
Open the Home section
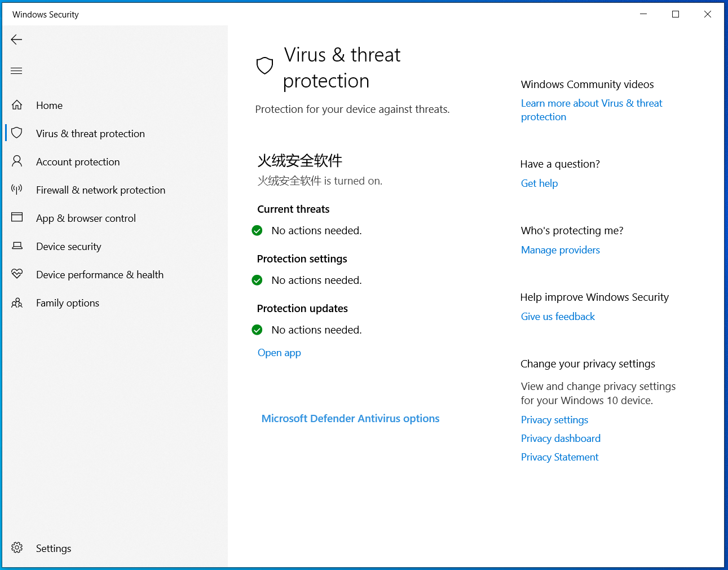click(49, 106)
